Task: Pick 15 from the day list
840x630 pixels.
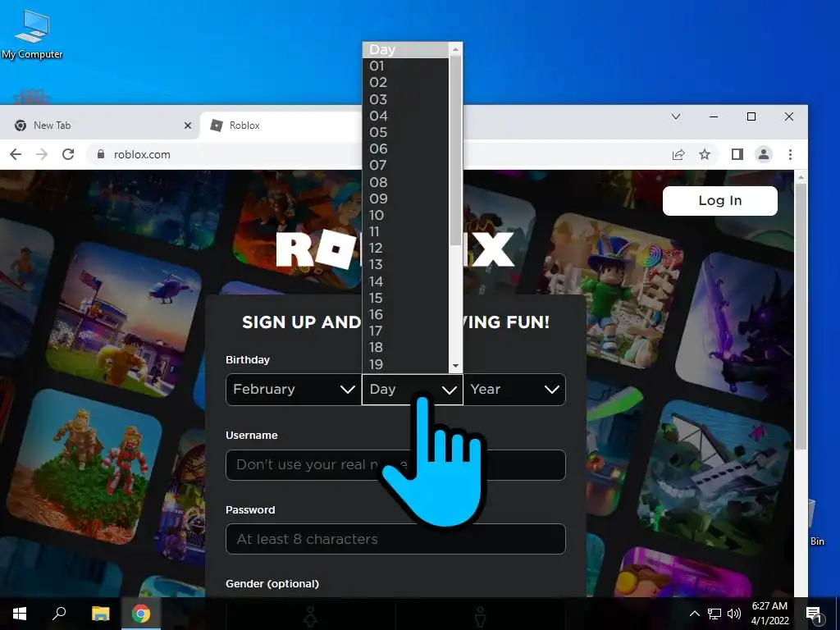Action: [x=405, y=298]
